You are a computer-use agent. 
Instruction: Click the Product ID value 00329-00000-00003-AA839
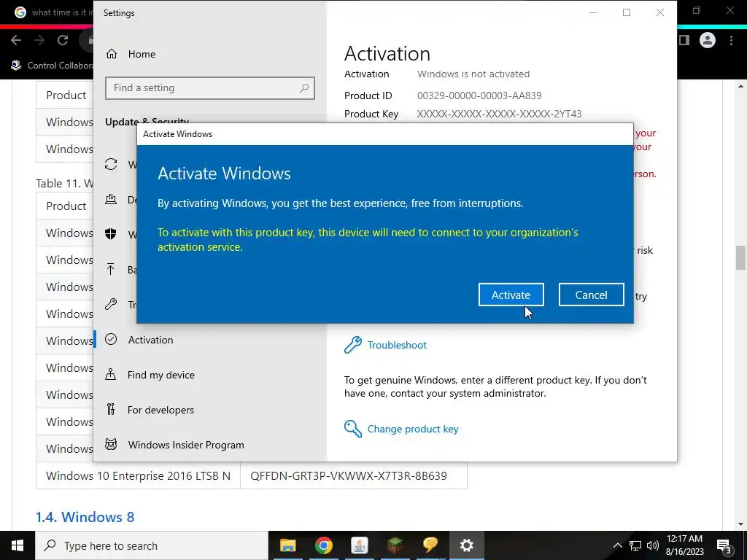(x=479, y=96)
